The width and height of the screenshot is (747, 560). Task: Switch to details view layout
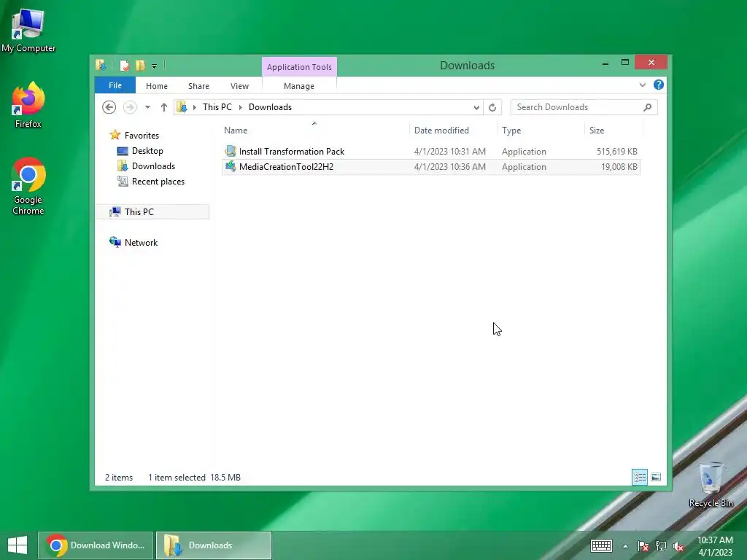pyautogui.click(x=639, y=477)
